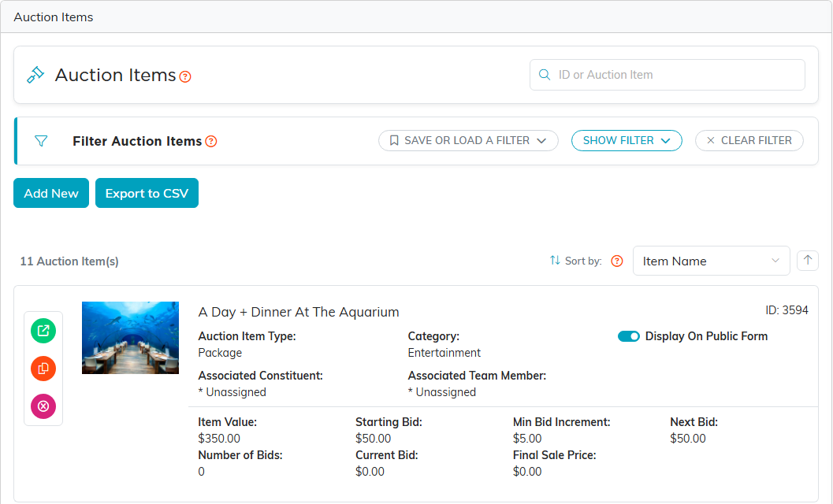Click the ID: 3594 text
The image size is (833, 504).
787,310
